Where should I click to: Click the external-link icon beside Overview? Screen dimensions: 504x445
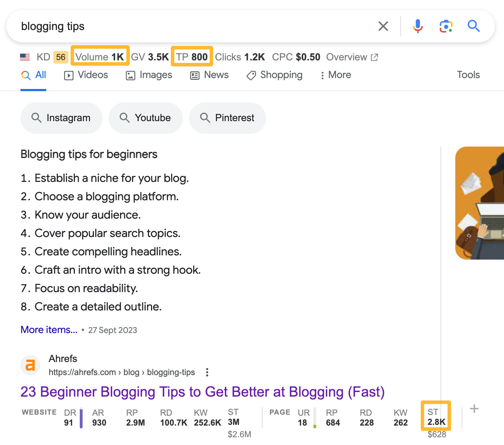375,57
